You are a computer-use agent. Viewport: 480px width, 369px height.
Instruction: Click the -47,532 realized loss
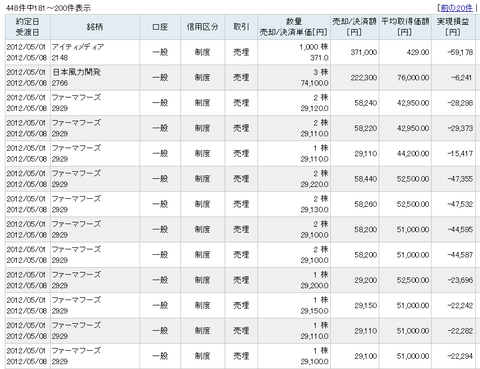coord(460,204)
